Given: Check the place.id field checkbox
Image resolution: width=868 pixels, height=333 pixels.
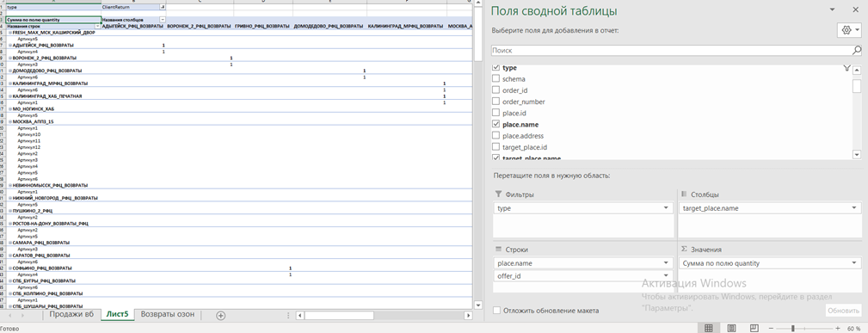Looking at the screenshot, I should click(x=496, y=113).
